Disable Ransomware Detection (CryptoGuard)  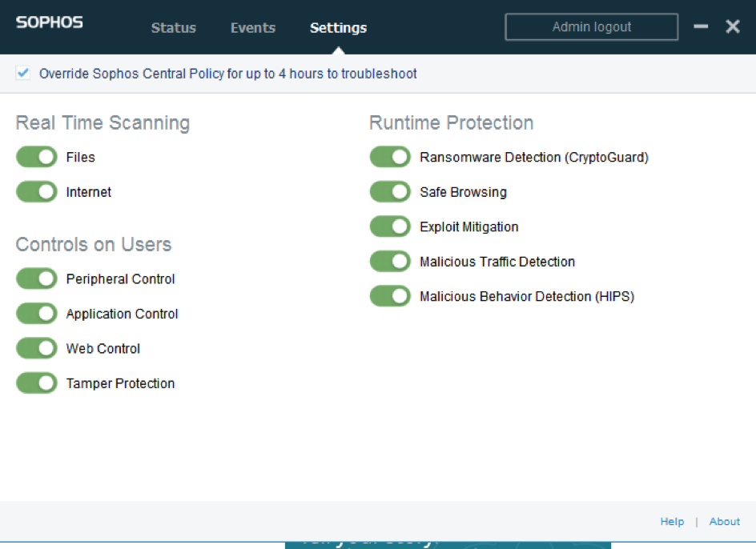tap(390, 158)
